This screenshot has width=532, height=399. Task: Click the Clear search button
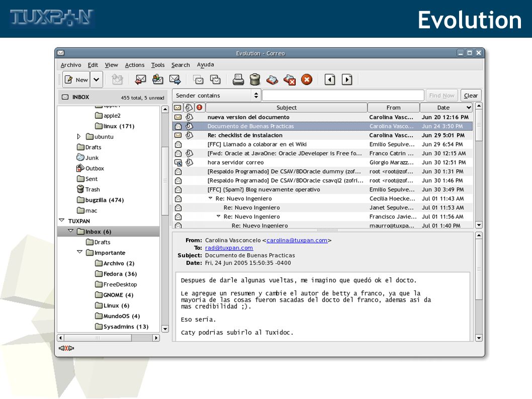(471, 96)
